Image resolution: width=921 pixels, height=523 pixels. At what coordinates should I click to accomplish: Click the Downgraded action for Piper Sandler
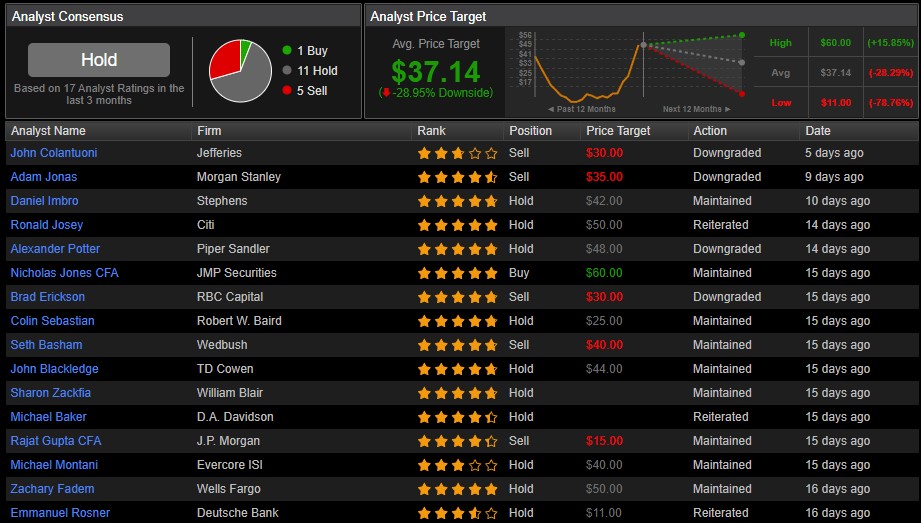(x=727, y=249)
